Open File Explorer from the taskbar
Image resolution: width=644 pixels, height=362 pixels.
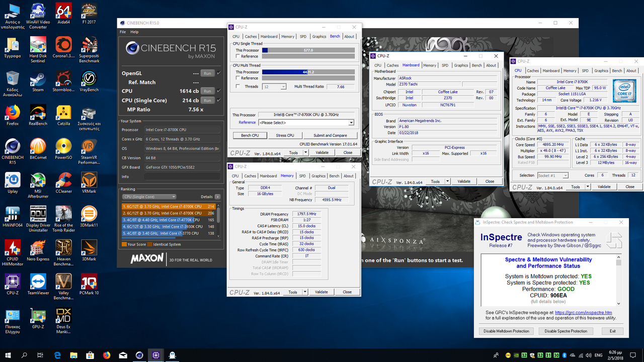74,355
